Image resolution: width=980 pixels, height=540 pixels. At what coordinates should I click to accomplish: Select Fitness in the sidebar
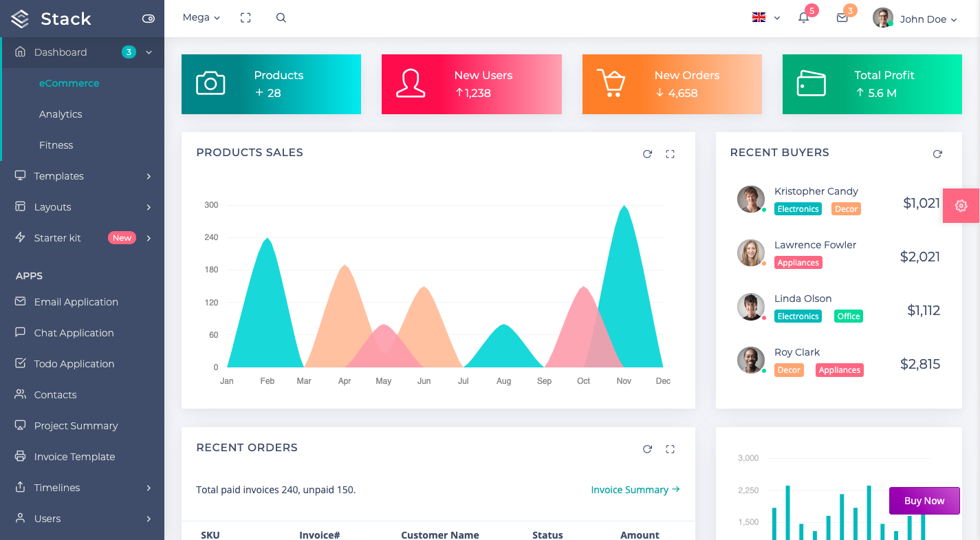[56, 145]
